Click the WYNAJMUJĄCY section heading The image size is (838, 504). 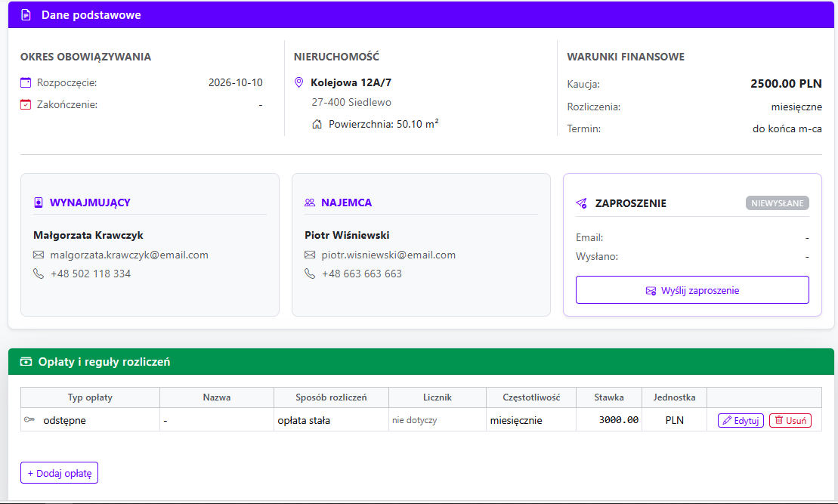(91, 203)
